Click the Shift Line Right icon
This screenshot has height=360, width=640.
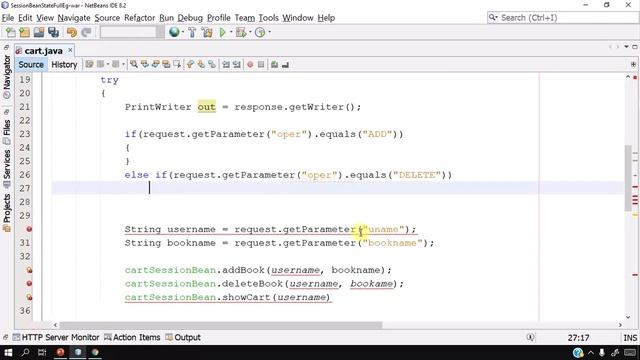[x=236, y=64]
